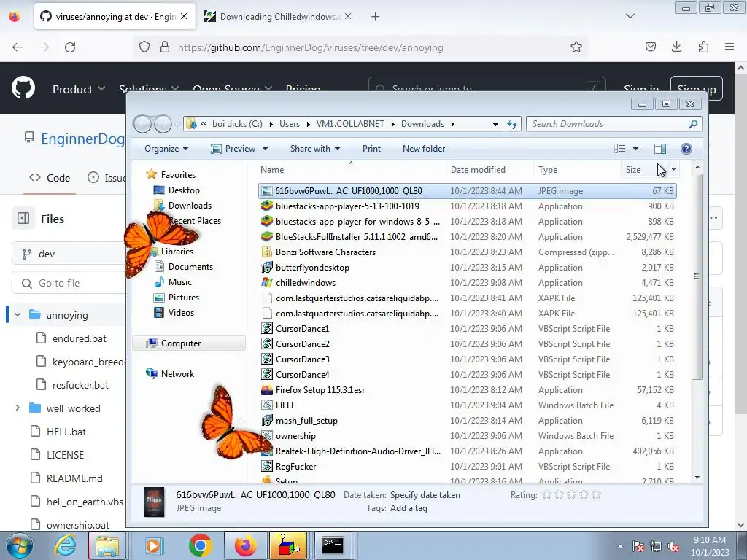Show the Explorer preview pane icon
The height and width of the screenshot is (560, 747).
pyautogui.click(x=659, y=149)
